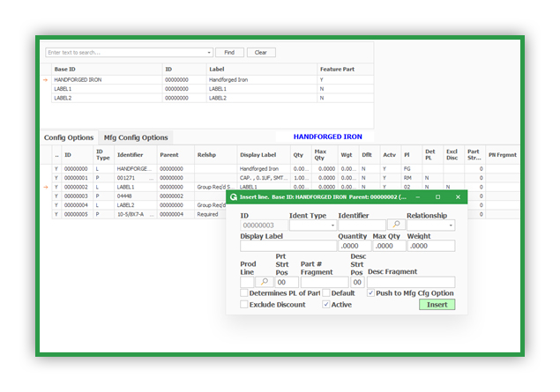Image resolution: width=560 pixels, height=392 pixels.
Task: Switch to the Mfg Config Options tab
Action: [136, 137]
